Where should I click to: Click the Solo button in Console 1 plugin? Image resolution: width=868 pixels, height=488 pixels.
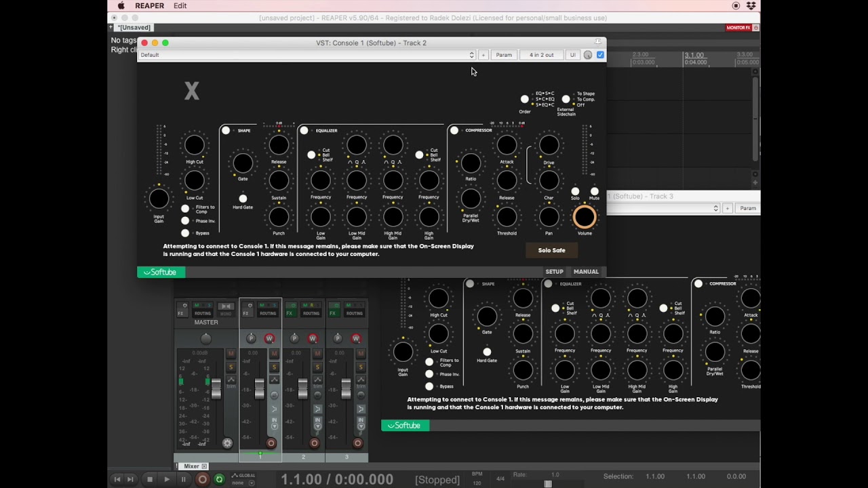pyautogui.click(x=575, y=191)
